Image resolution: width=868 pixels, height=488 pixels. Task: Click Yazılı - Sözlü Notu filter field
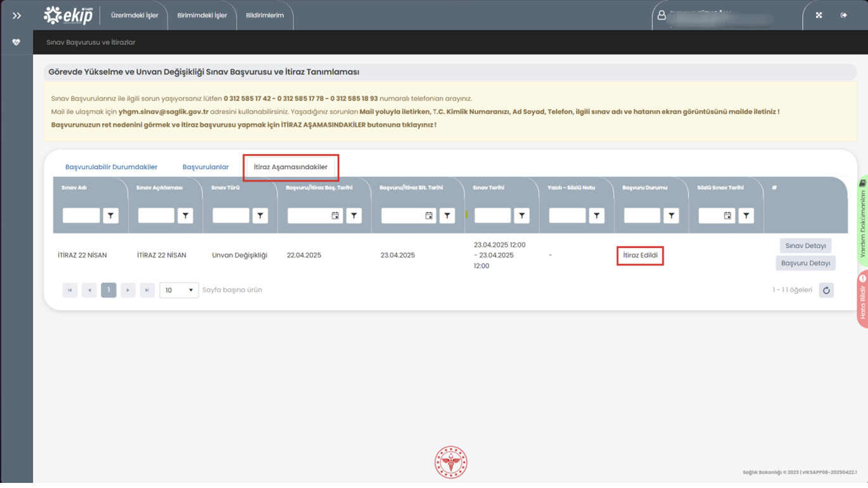pyautogui.click(x=567, y=216)
